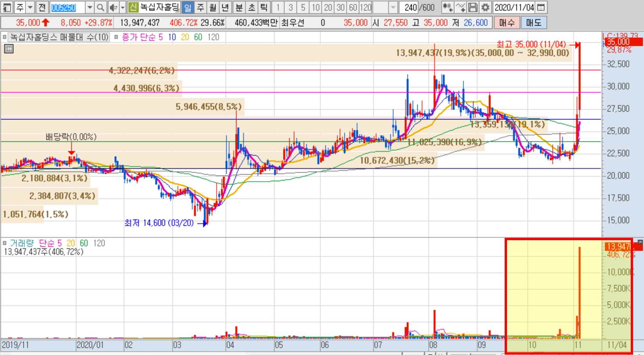Click the add candlestick chart icon

[x=448, y=7]
